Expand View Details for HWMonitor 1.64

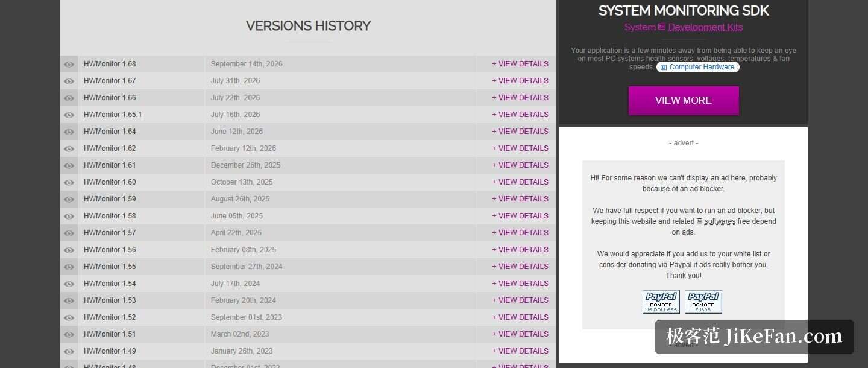point(520,132)
